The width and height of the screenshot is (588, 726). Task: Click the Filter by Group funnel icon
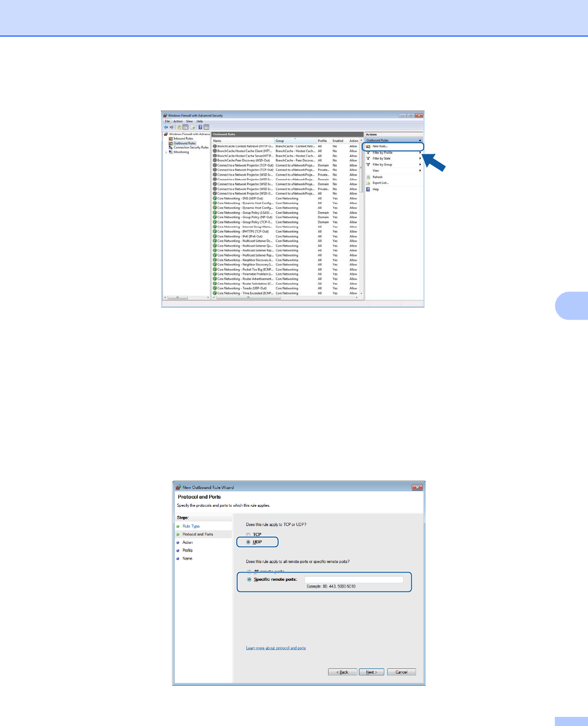point(368,164)
